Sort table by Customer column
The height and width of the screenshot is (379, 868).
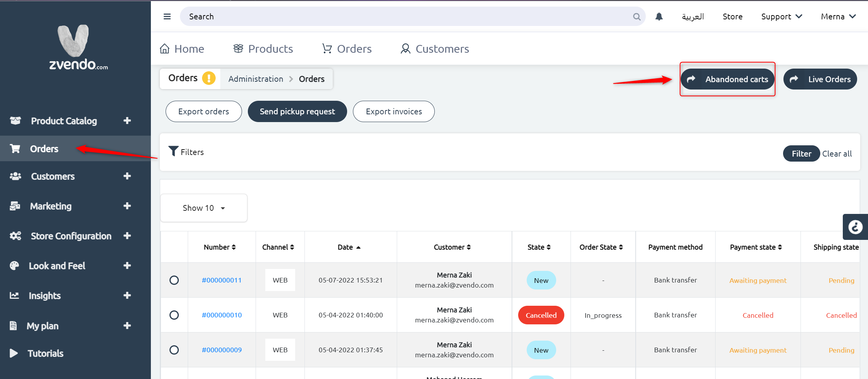452,247
